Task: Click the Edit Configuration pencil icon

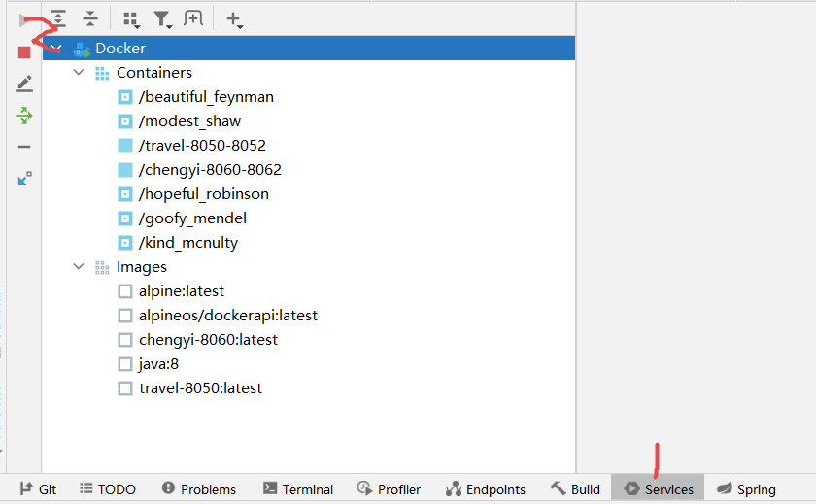Action: click(24, 84)
